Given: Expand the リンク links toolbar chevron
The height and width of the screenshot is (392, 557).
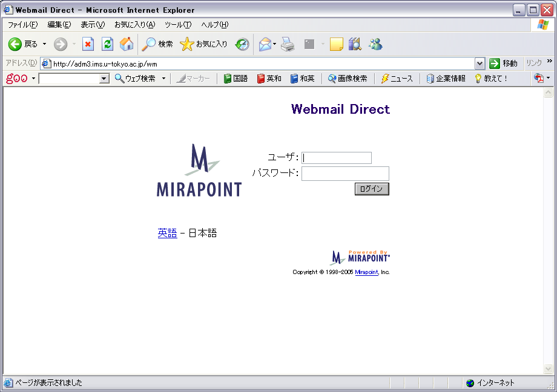Looking at the screenshot, I should click(550, 61).
